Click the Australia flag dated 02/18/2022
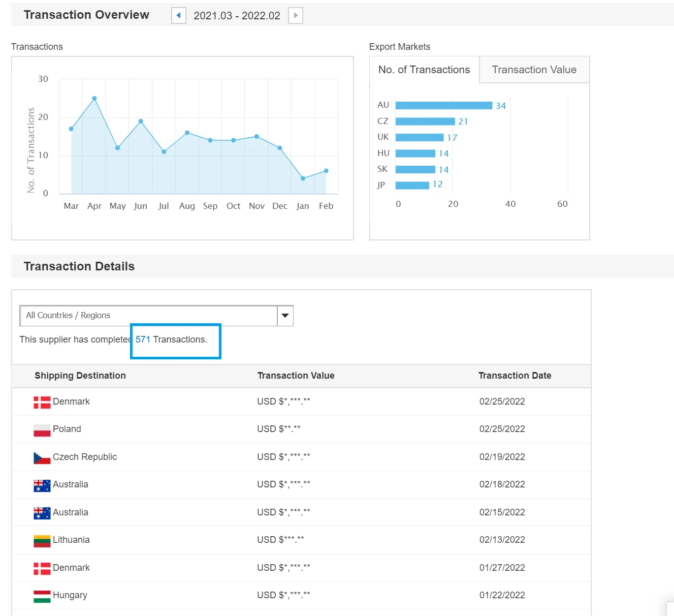 pos(42,485)
